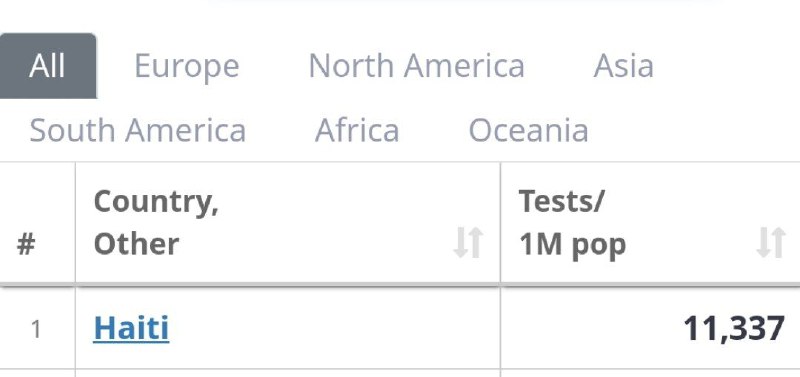Click the up arrow in the Country sort icon
Screen dimensions: 800x377
(476, 243)
